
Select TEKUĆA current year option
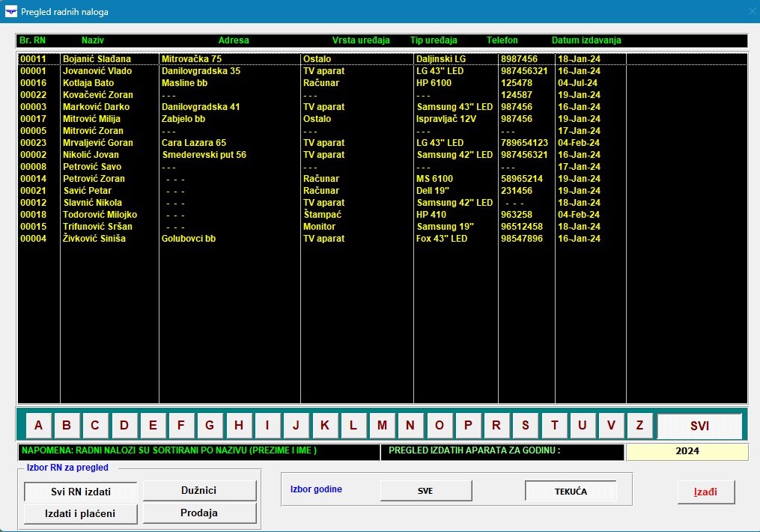click(x=571, y=491)
